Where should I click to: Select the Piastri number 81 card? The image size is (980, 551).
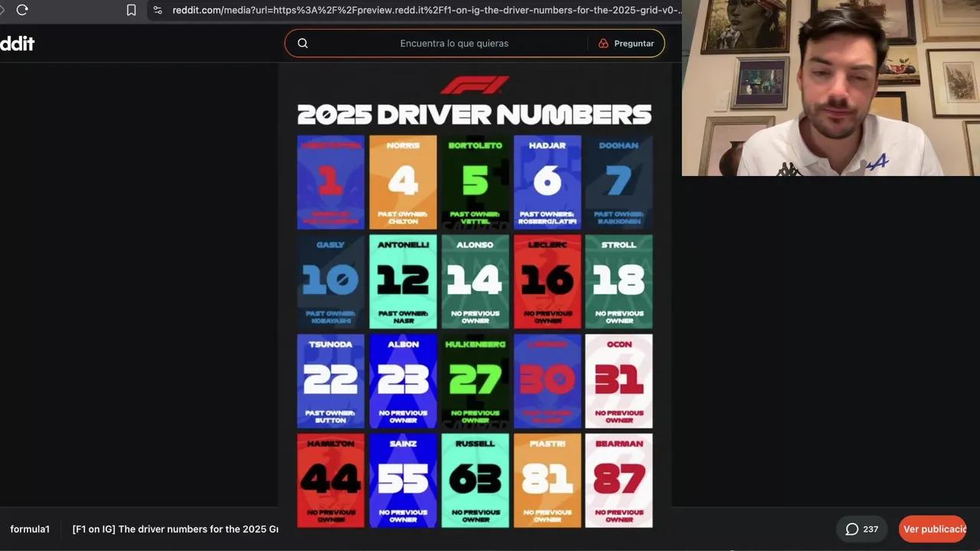pyautogui.click(x=547, y=481)
